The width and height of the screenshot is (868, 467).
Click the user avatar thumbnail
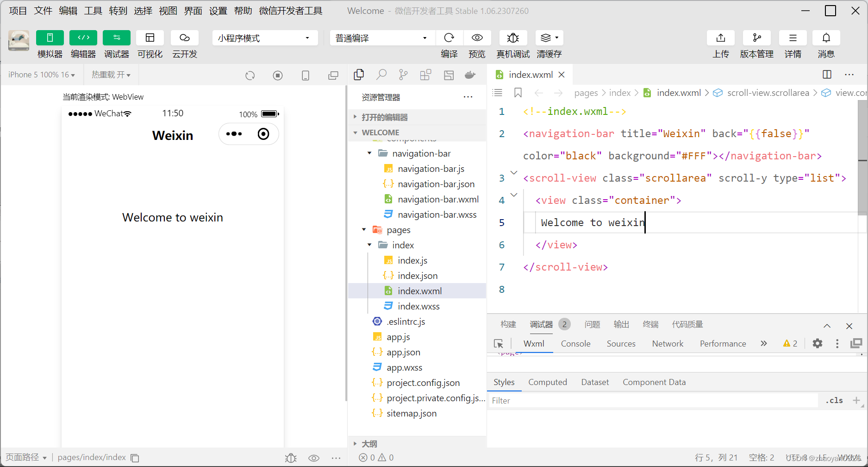pos(19,41)
